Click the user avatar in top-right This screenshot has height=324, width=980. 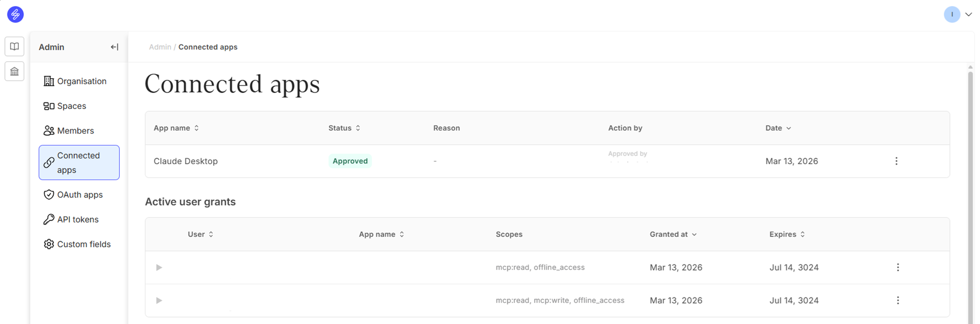[x=951, y=14]
